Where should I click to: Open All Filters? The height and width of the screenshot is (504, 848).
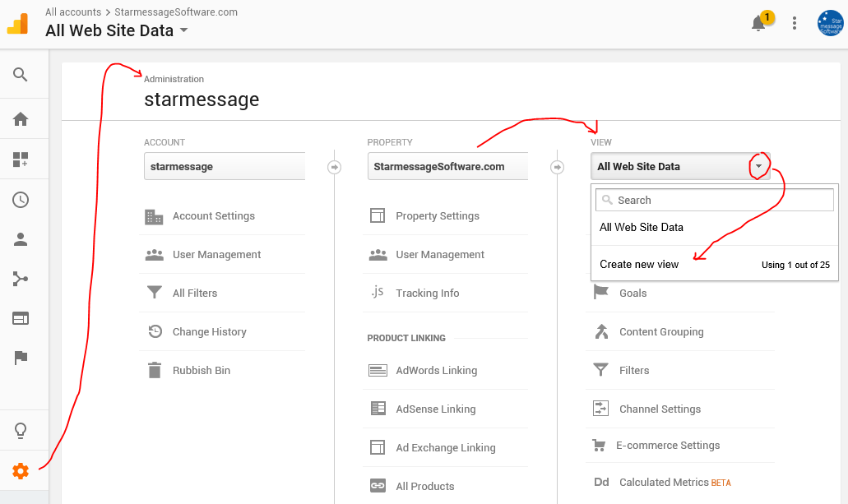(195, 293)
